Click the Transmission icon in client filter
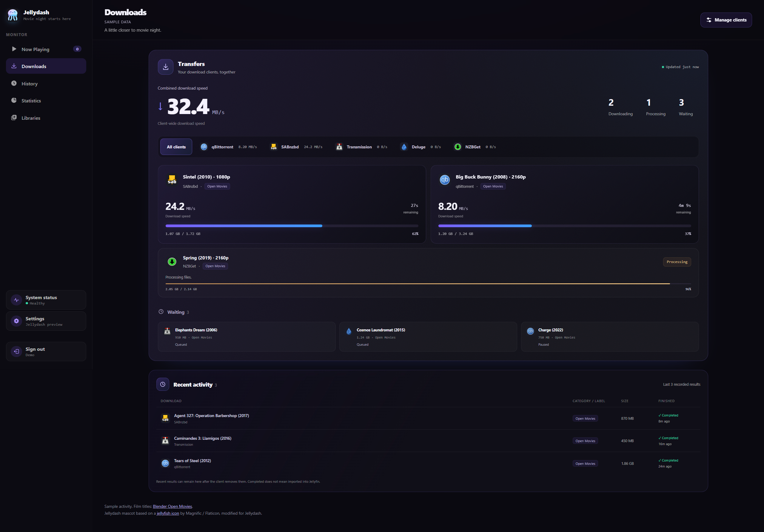The image size is (764, 532). click(339, 147)
